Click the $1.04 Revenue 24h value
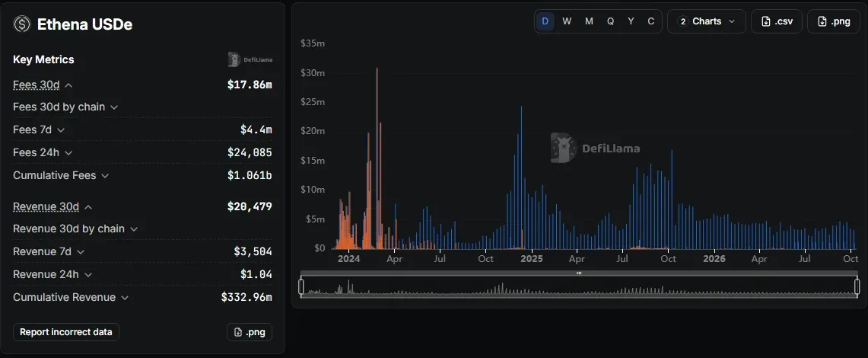The width and height of the screenshot is (868, 358). point(256,274)
